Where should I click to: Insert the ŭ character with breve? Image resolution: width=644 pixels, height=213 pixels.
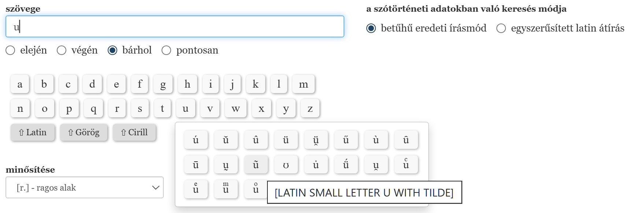tap(226, 140)
